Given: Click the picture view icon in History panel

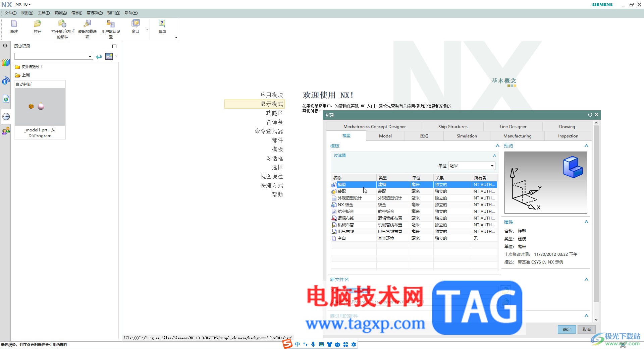Looking at the screenshot, I should pos(109,56).
